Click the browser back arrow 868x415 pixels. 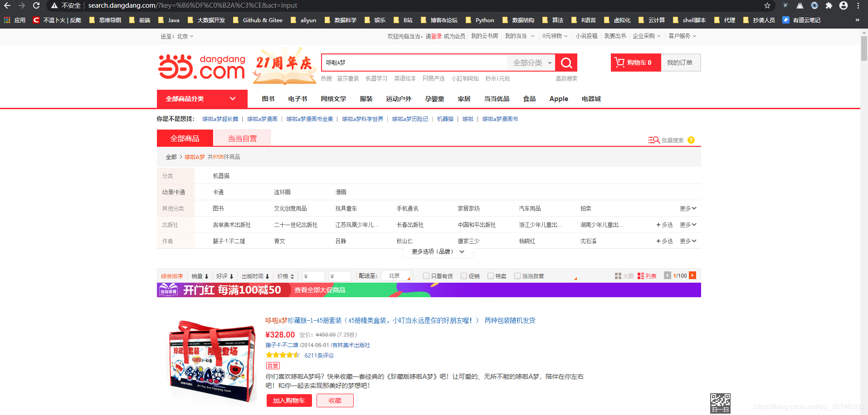click(7, 5)
